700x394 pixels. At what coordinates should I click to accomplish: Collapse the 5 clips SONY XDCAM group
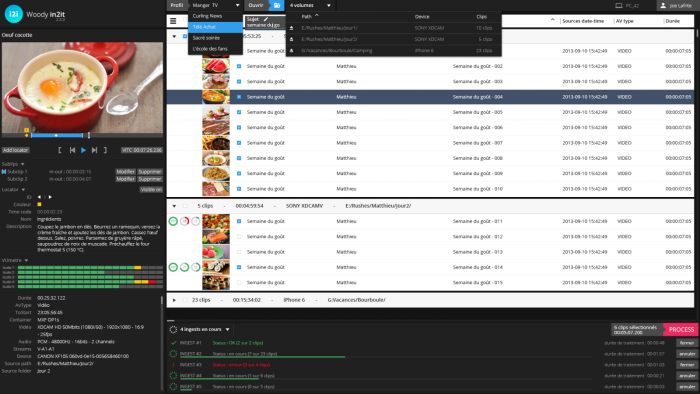pos(174,206)
